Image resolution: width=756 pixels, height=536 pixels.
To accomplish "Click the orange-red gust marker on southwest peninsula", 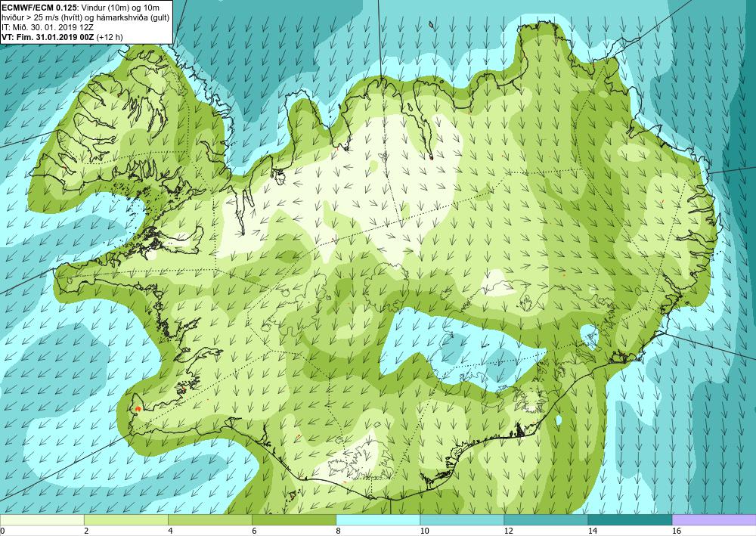I will click(x=138, y=409).
